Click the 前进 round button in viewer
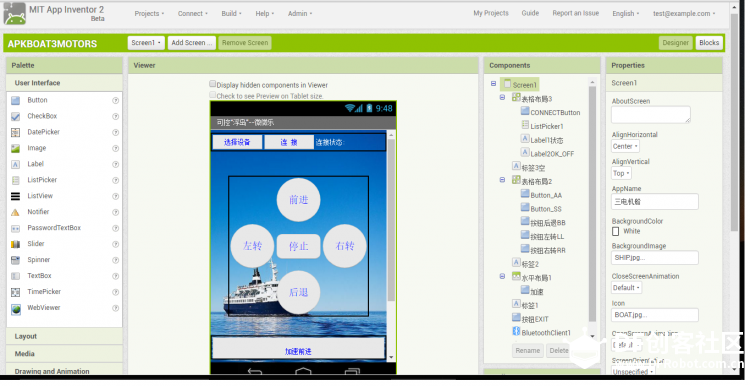 [298, 200]
